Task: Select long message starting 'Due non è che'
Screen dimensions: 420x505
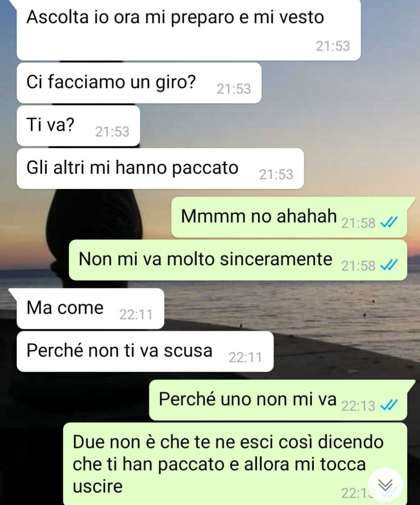Action: (235, 464)
